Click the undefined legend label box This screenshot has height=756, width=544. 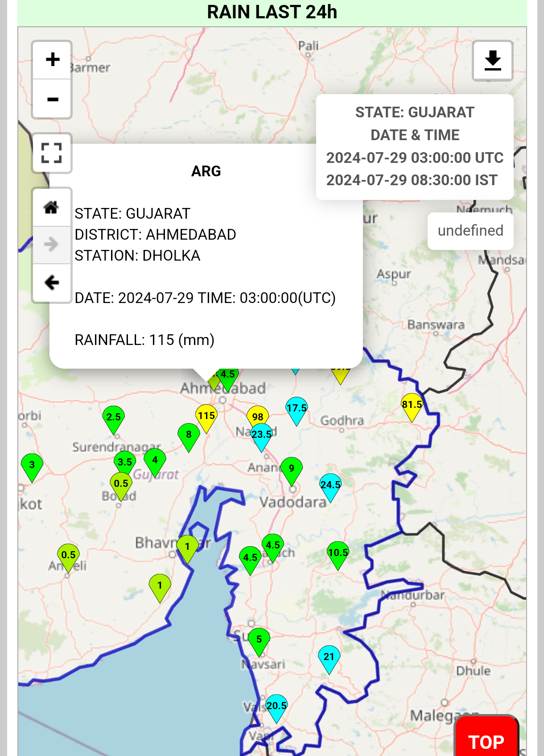point(470,231)
